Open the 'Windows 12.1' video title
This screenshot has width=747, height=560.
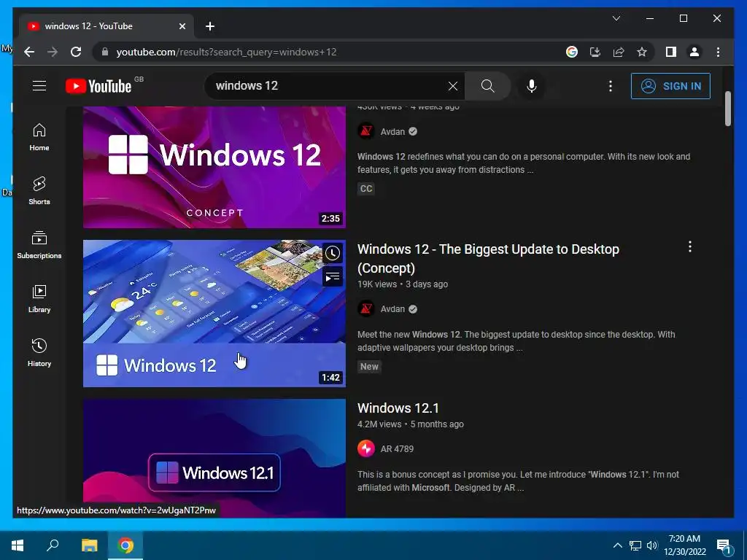pos(398,408)
